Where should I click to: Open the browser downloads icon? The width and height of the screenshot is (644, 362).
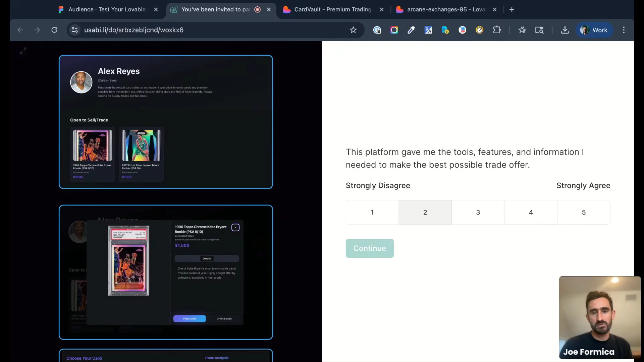[x=565, y=30]
